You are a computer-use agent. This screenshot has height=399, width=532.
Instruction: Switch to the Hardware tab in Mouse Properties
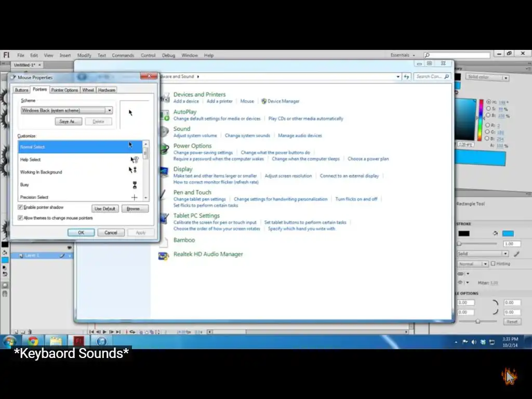point(107,90)
